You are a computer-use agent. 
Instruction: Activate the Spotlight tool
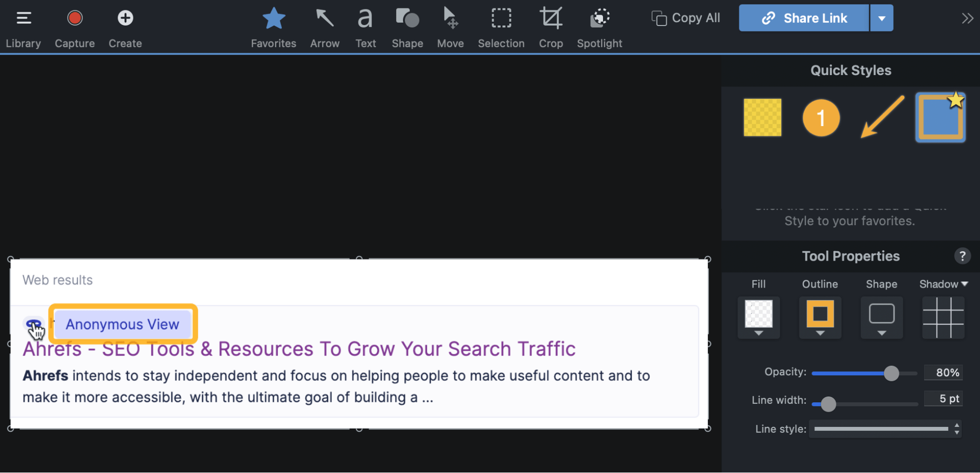pos(600,28)
